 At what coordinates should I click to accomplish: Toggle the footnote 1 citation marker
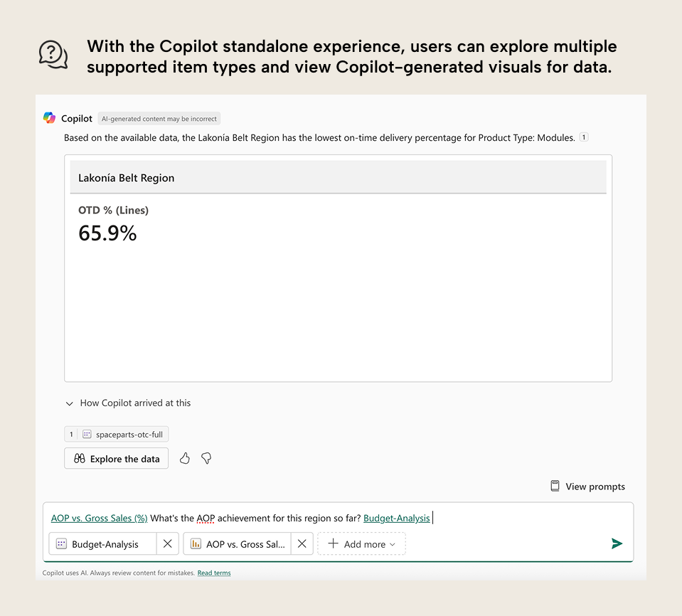point(583,137)
